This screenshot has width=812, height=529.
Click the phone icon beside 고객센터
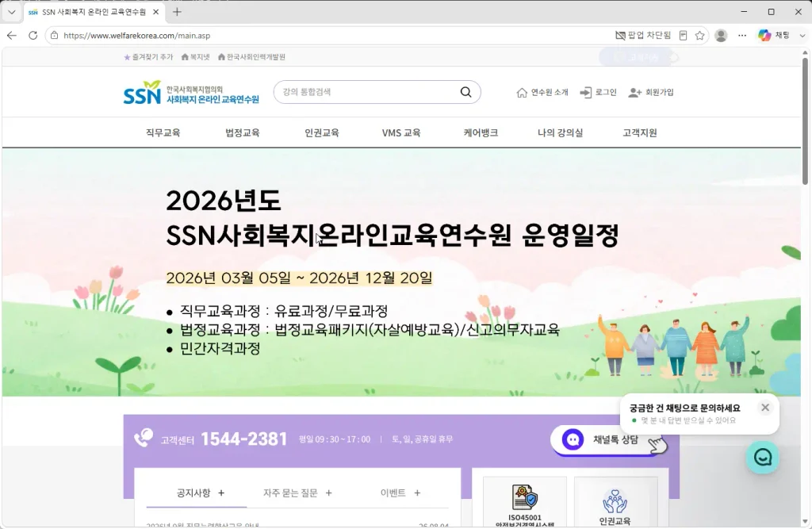pyautogui.click(x=144, y=438)
